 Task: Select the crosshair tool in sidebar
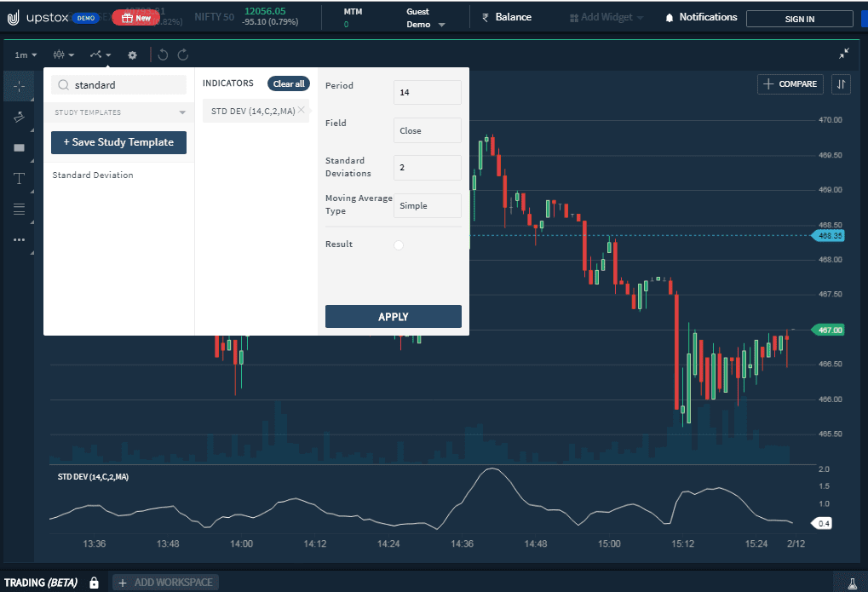[x=19, y=86]
